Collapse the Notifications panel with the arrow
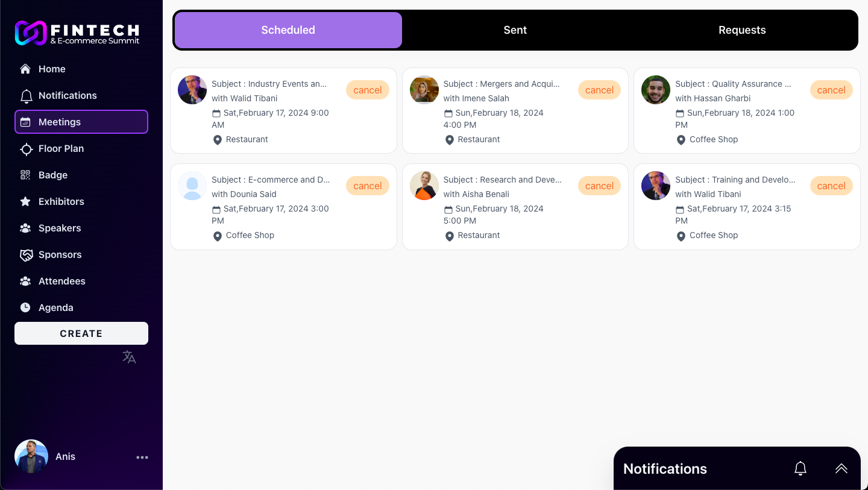The image size is (868, 490). click(841, 468)
